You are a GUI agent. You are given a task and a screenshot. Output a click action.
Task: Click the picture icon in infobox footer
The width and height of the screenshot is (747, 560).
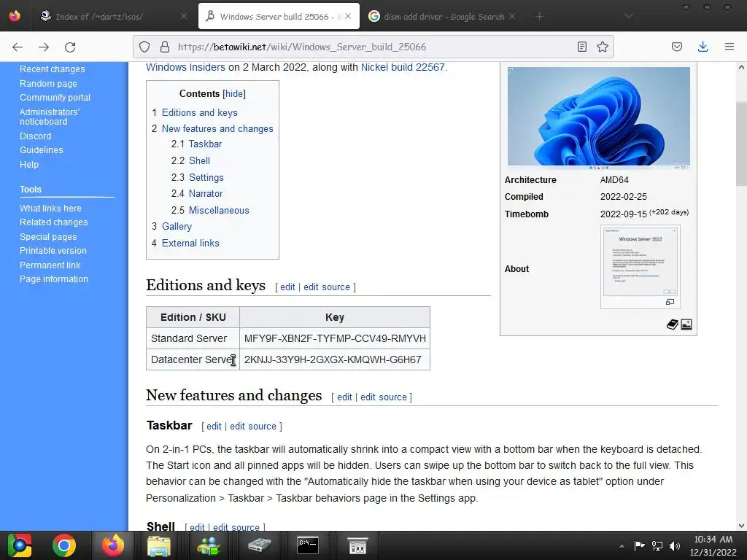(x=686, y=324)
